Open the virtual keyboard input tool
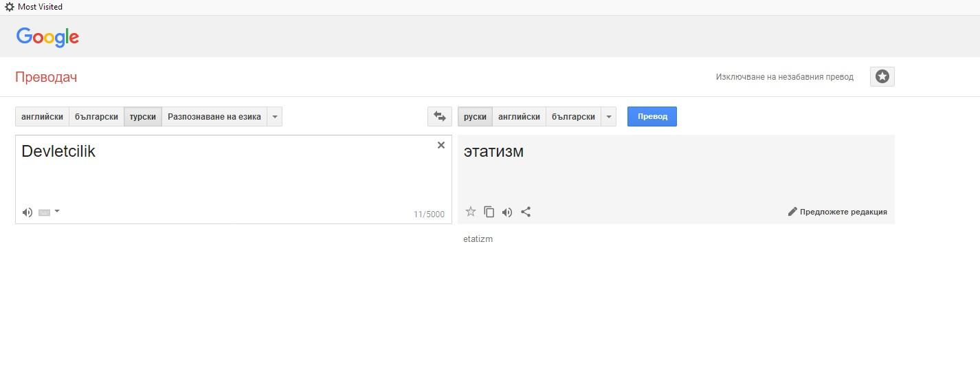 point(44,212)
